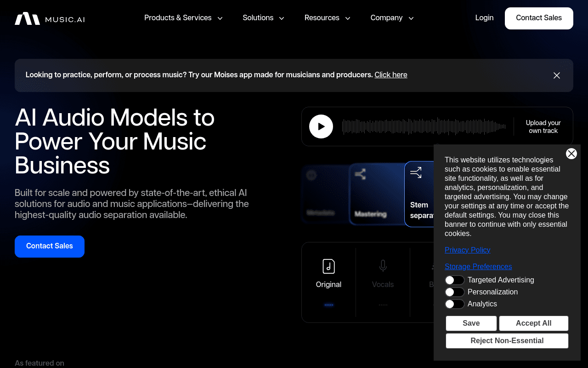
Task: Open the Mastering card
Action: [376, 194]
